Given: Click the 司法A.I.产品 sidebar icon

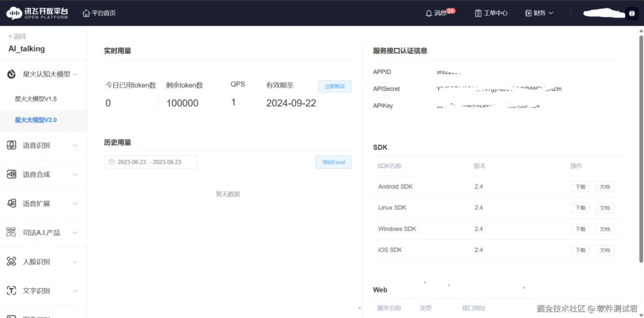Looking at the screenshot, I should coord(11,233).
